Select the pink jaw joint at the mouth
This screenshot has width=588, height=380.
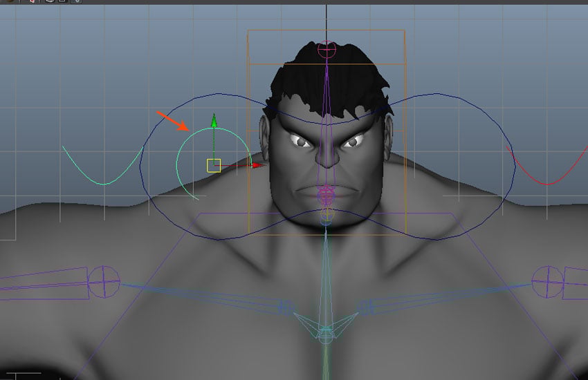[x=326, y=195]
